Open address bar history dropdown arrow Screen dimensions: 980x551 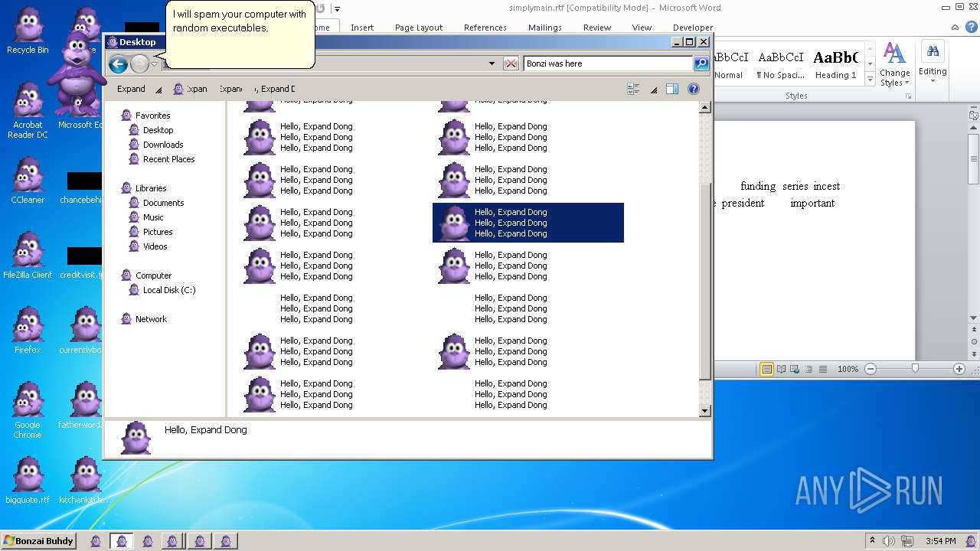pyautogui.click(x=492, y=64)
